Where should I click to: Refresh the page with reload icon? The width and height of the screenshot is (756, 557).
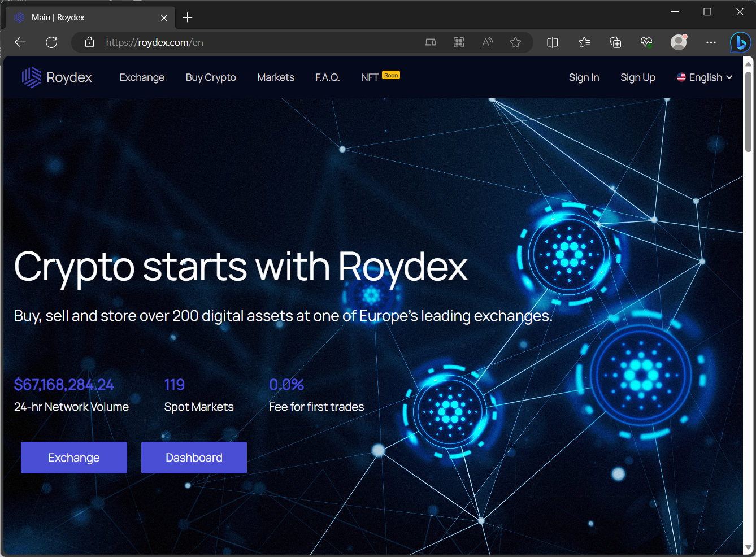pos(51,42)
